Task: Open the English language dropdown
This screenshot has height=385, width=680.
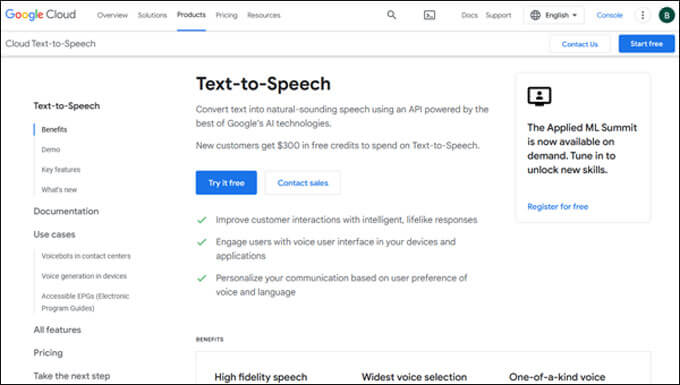Action: [554, 15]
